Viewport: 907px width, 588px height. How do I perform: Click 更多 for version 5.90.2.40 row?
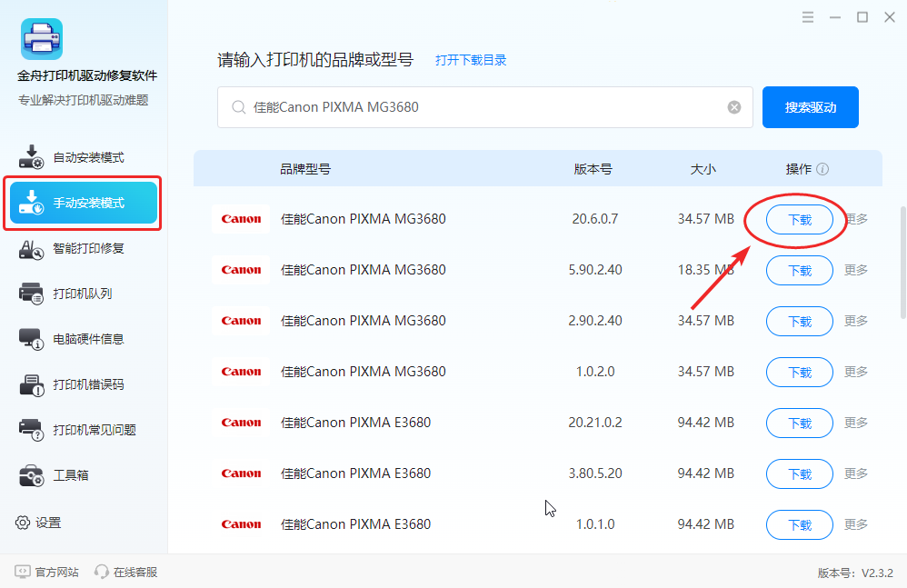856,270
